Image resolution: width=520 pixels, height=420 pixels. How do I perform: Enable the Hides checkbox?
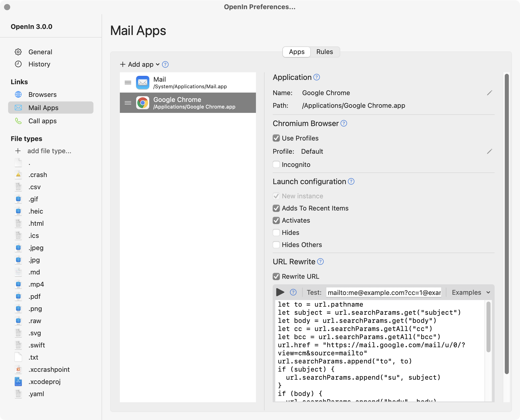(276, 232)
